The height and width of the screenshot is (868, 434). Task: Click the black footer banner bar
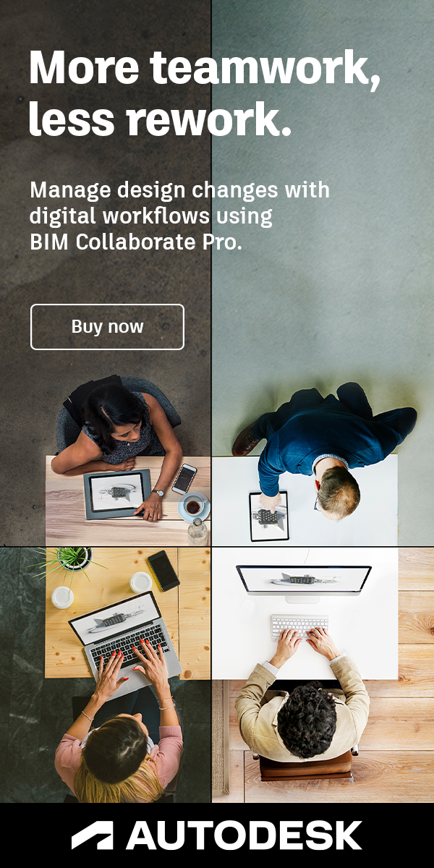pyautogui.click(x=217, y=835)
